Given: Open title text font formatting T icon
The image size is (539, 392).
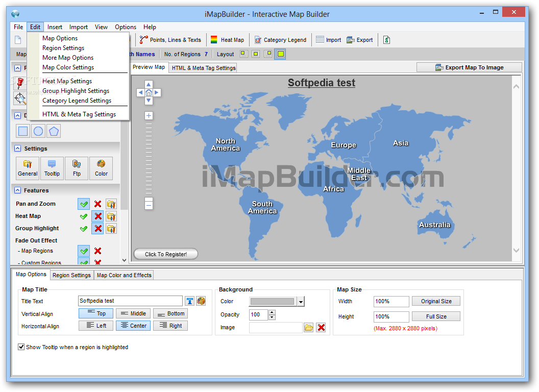Looking at the screenshot, I should coord(190,301).
